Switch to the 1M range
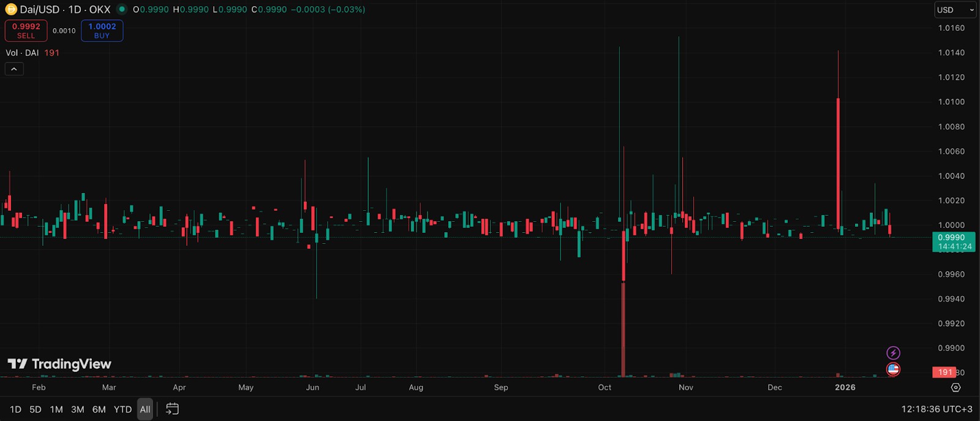Viewport: 980px width, 421px height. pyautogui.click(x=56, y=409)
